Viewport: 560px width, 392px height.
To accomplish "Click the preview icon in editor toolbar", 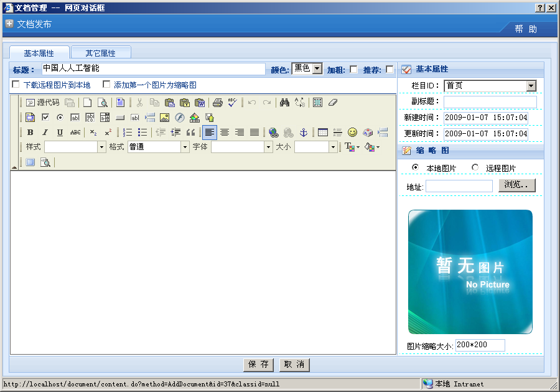I will [x=103, y=103].
